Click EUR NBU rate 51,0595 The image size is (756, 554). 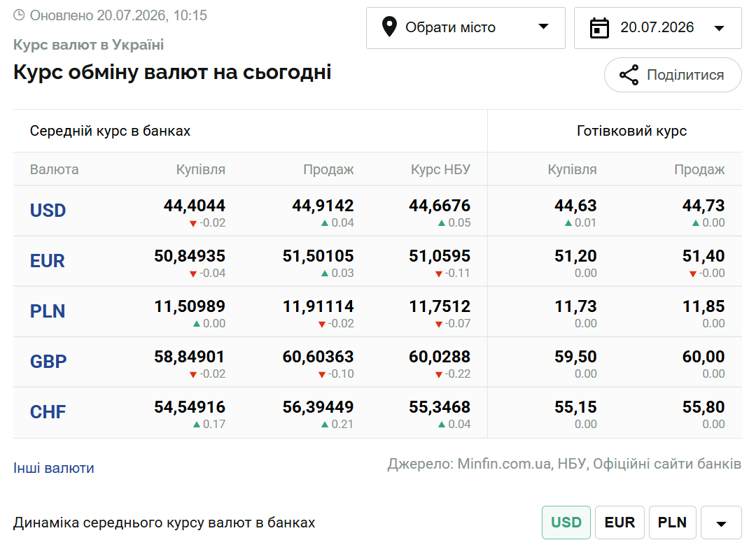(440, 256)
